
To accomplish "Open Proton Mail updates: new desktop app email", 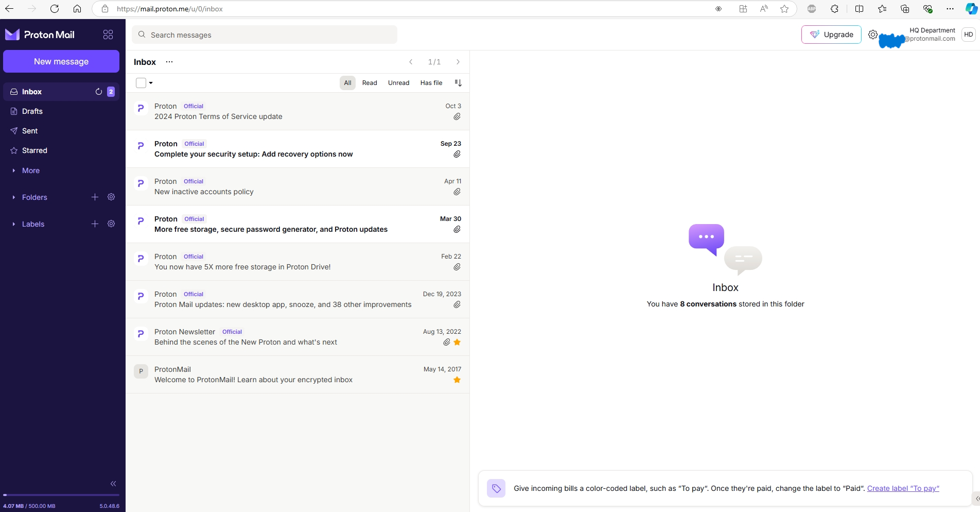I will 297,299.
